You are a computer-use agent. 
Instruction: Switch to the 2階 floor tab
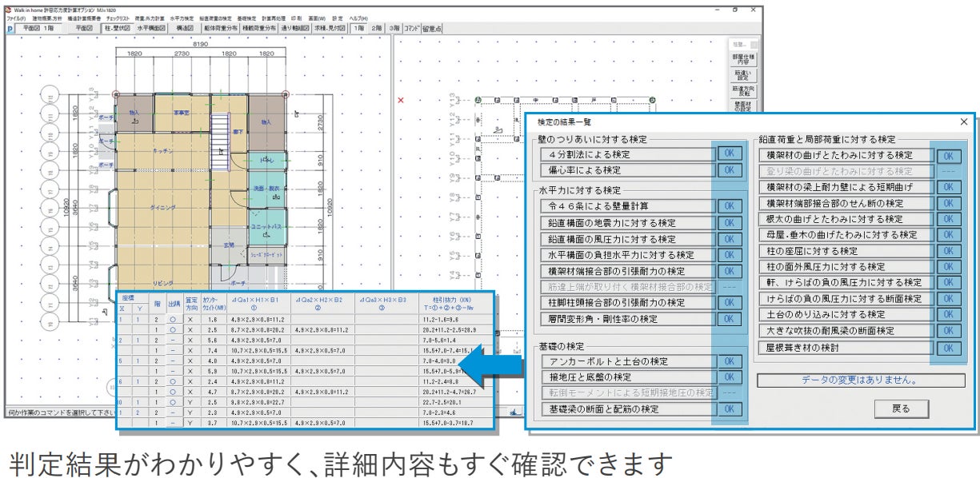[x=378, y=29]
